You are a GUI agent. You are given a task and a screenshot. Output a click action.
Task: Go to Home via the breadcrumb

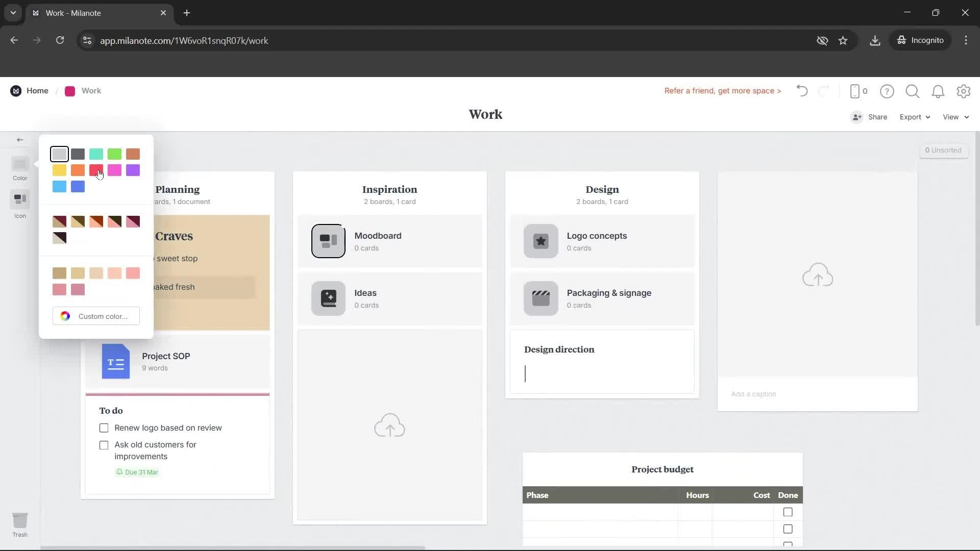37,90
